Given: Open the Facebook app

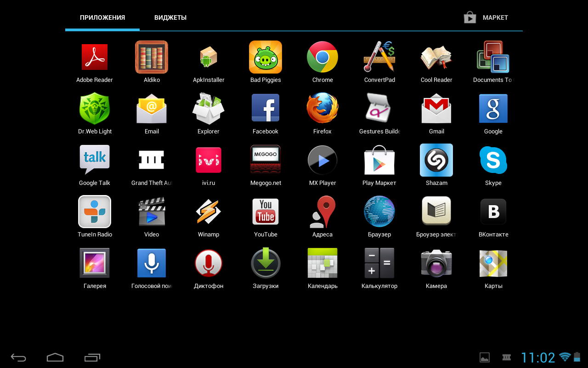Looking at the screenshot, I should point(266,109).
